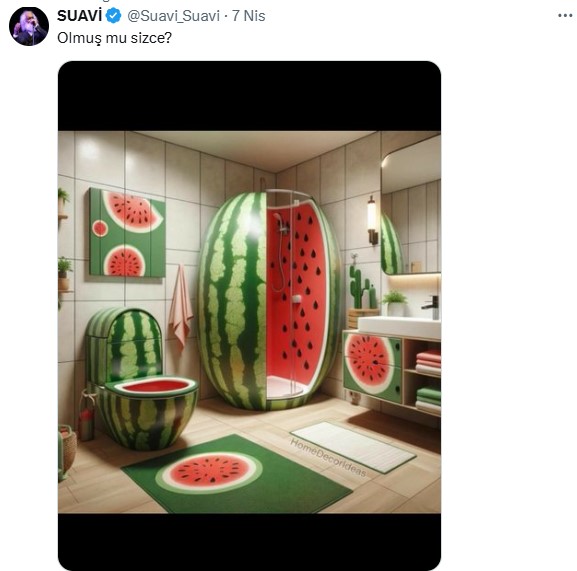Open the SUAVİ profile avatar picture
Screen dimensions: 577x571
click(29, 26)
